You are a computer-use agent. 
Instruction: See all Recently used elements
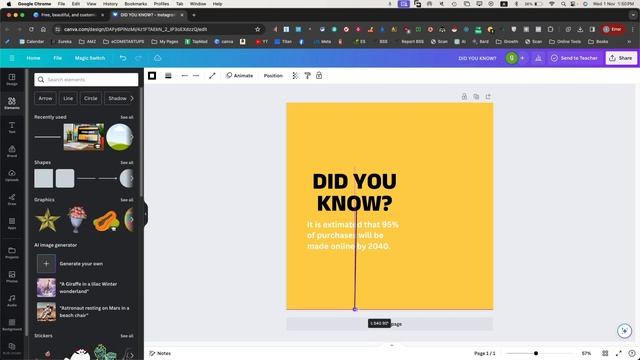127,117
